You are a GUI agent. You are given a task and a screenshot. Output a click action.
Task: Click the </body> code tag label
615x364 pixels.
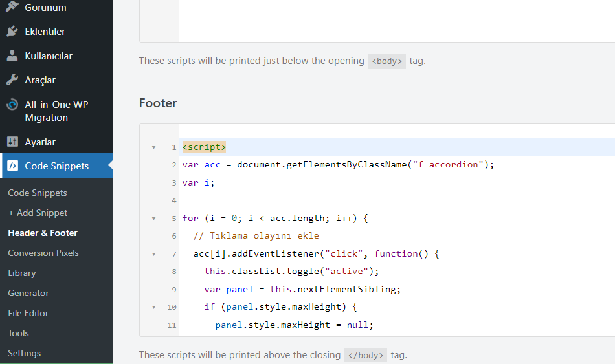click(x=366, y=355)
